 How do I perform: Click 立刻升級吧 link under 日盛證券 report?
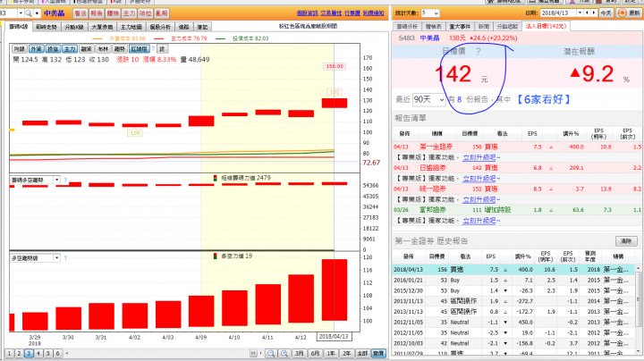[481, 179]
